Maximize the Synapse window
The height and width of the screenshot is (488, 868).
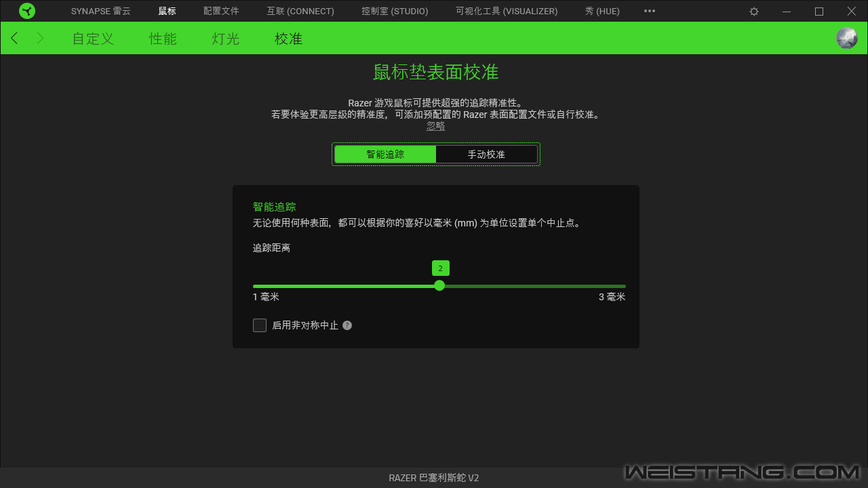tap(819, 12)
